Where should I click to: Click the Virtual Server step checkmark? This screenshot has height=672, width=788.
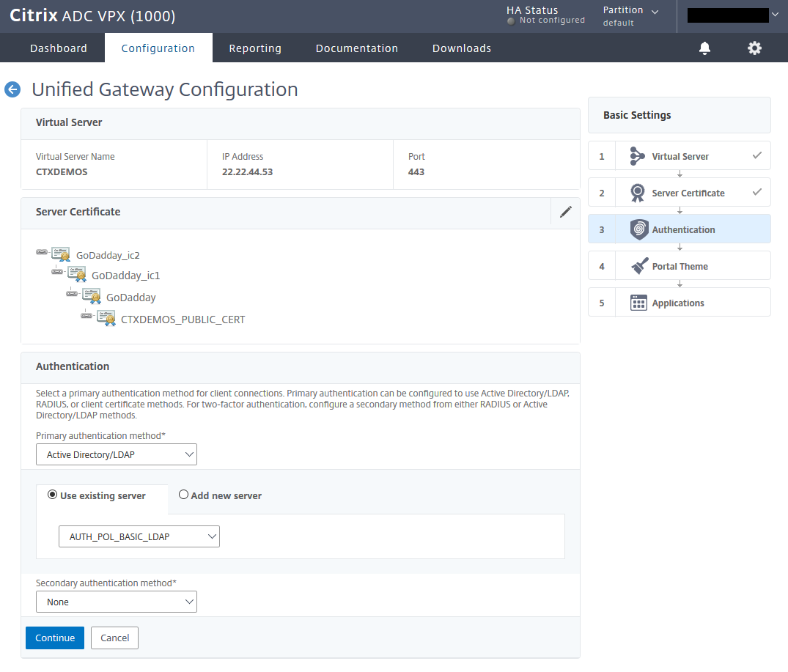(756, 155)
